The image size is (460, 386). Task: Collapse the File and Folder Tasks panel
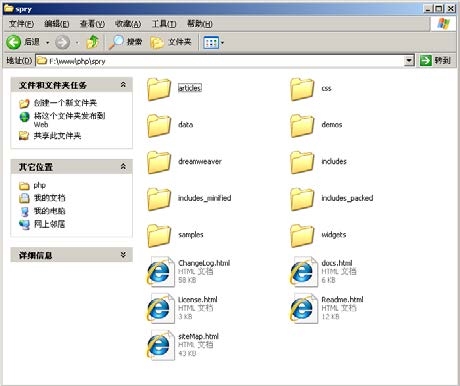pyautogui.click(x=123, y=85)
